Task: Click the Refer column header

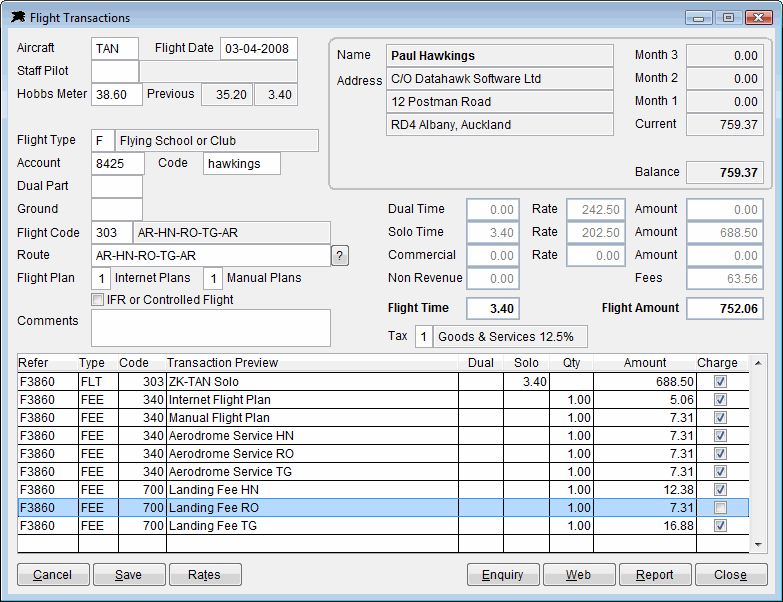Action: point(48,363)
